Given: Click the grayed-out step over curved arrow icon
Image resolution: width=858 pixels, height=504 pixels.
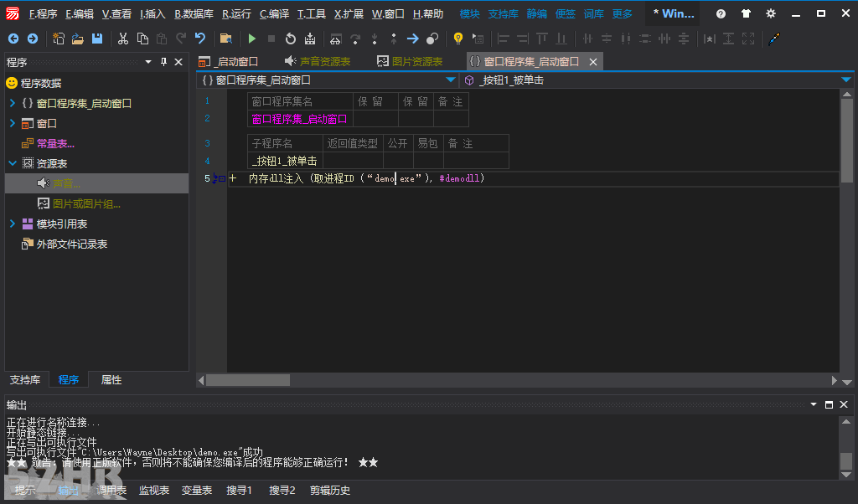Looking at the screenshot, I should [355, 39].
